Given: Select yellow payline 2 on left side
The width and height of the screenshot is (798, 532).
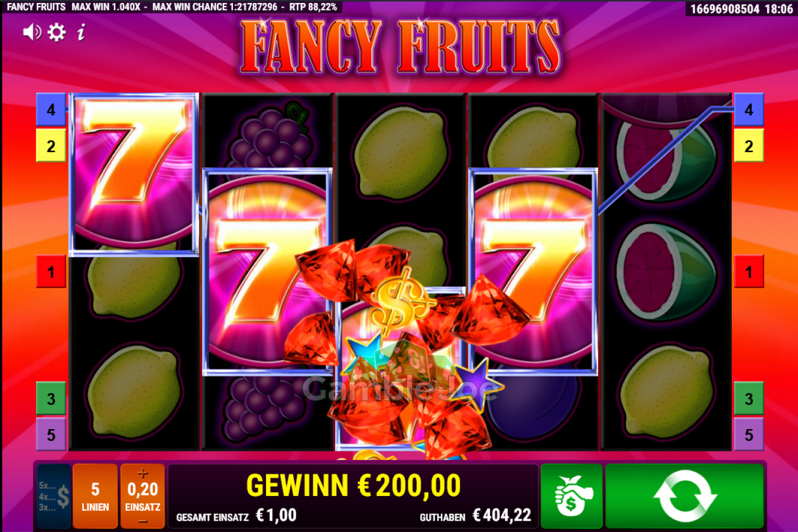Looking at the screenshot, I should (x=51, y=145).
